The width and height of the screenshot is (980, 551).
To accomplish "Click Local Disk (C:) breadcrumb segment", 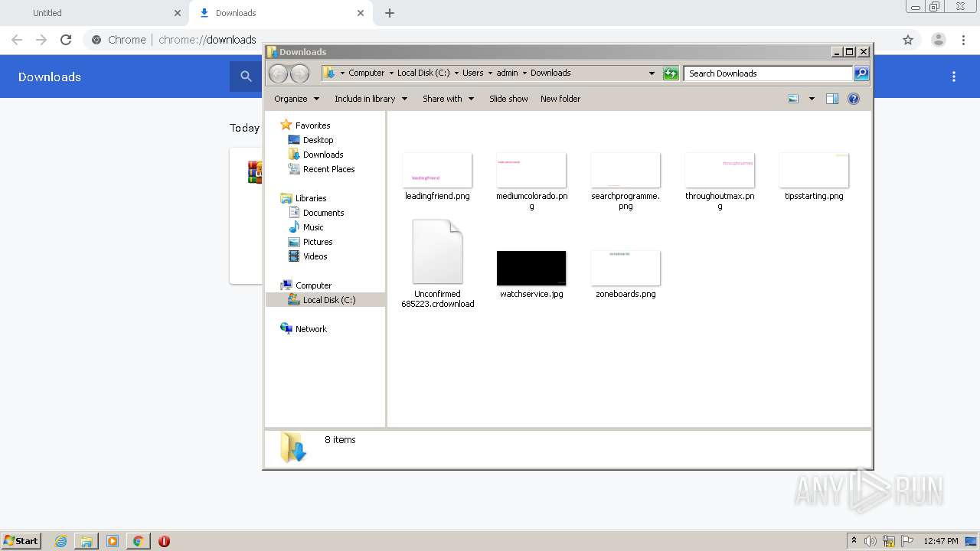I will click(423, 73).
